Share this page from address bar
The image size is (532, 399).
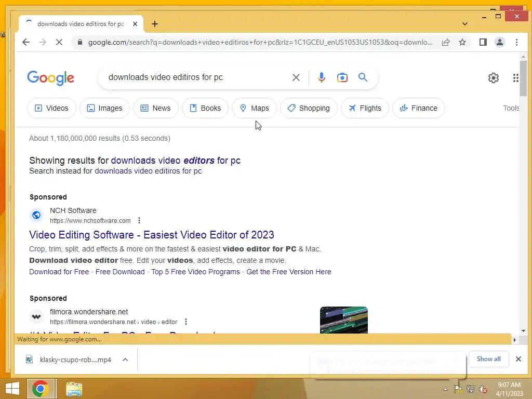click(445, 42)
